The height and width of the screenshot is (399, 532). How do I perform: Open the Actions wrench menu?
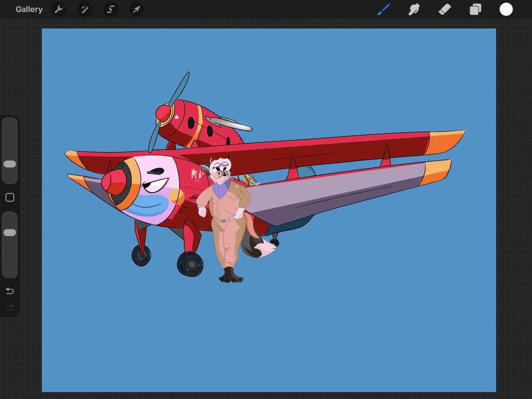pos(59,9)
